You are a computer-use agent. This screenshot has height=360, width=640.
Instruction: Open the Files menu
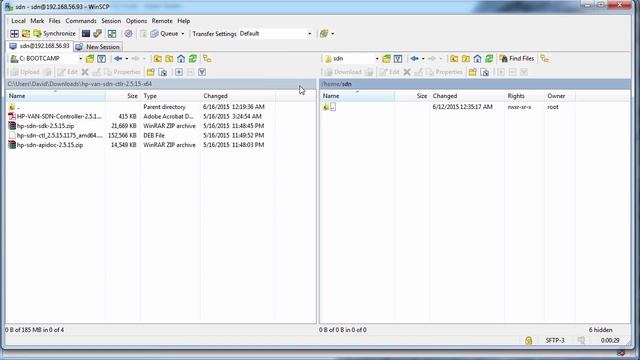[54, 21]
